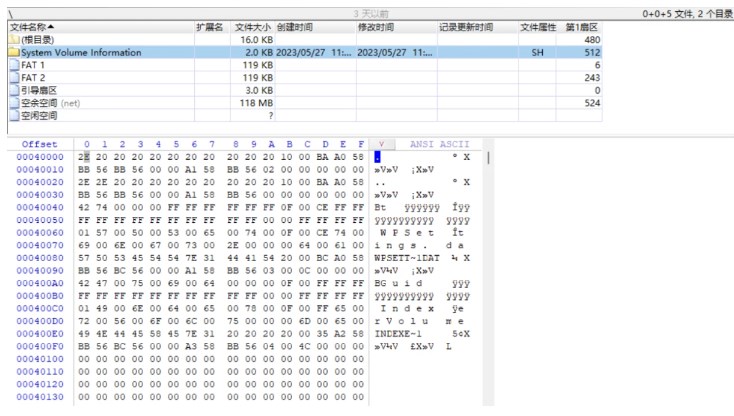Click the 3.0 KB size cell
Viewport: 734px width, 416px height.
(259, 90)
